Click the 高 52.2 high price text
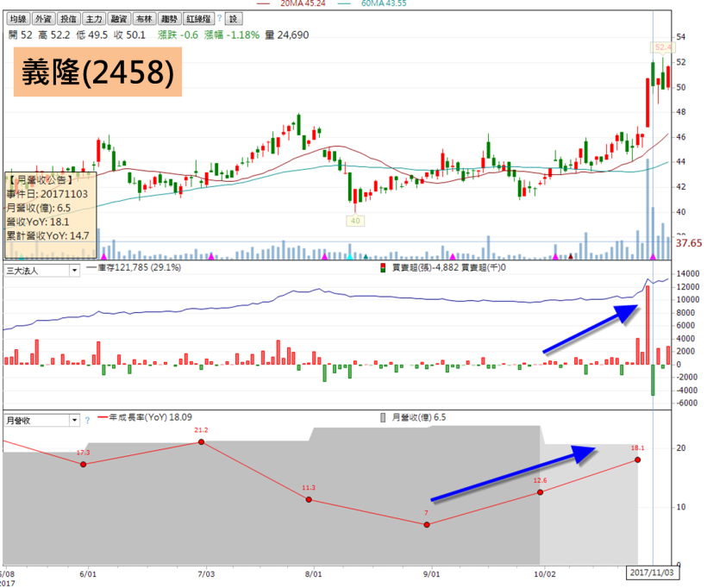The height and width of the screenshot is (588, 707). [54, 35]
